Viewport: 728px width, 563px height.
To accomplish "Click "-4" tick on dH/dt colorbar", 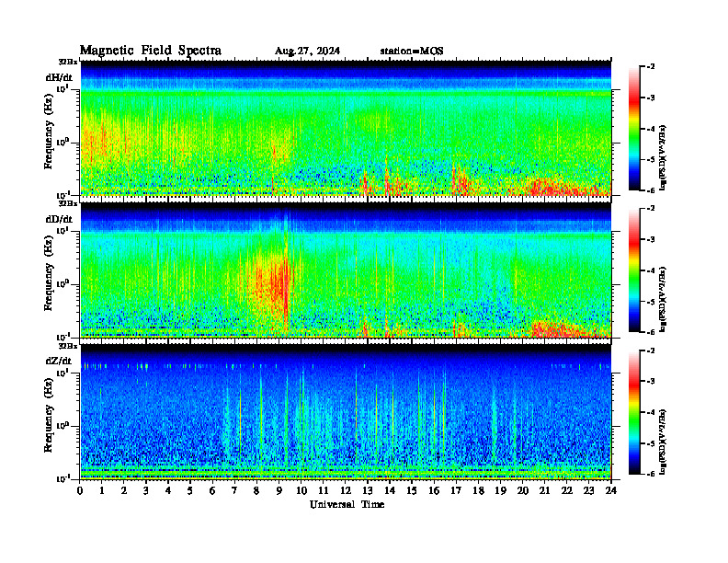I will (651, 129).
